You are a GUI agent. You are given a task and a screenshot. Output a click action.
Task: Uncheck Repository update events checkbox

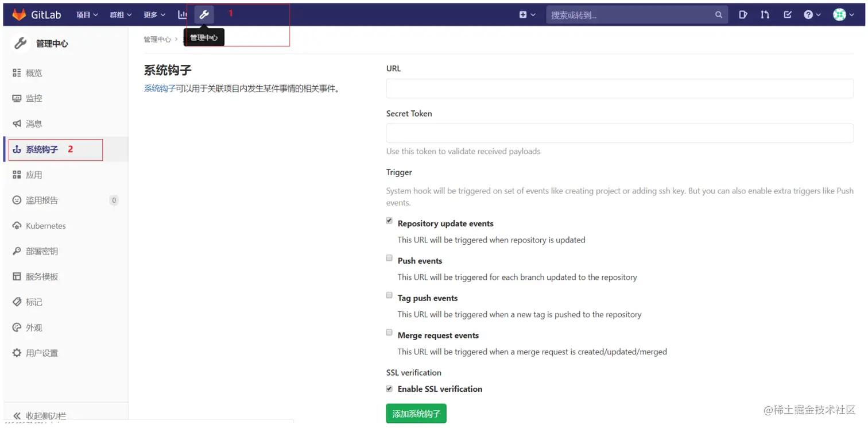[x=389, y=221]
